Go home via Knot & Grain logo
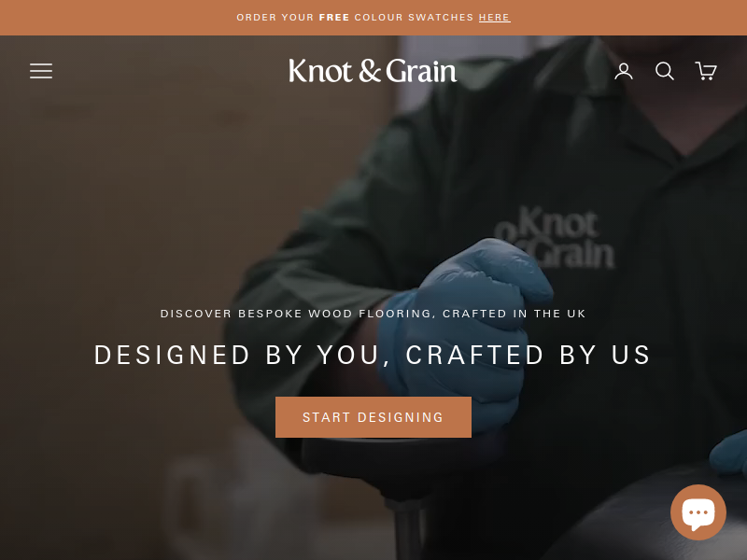 point(373,71)
